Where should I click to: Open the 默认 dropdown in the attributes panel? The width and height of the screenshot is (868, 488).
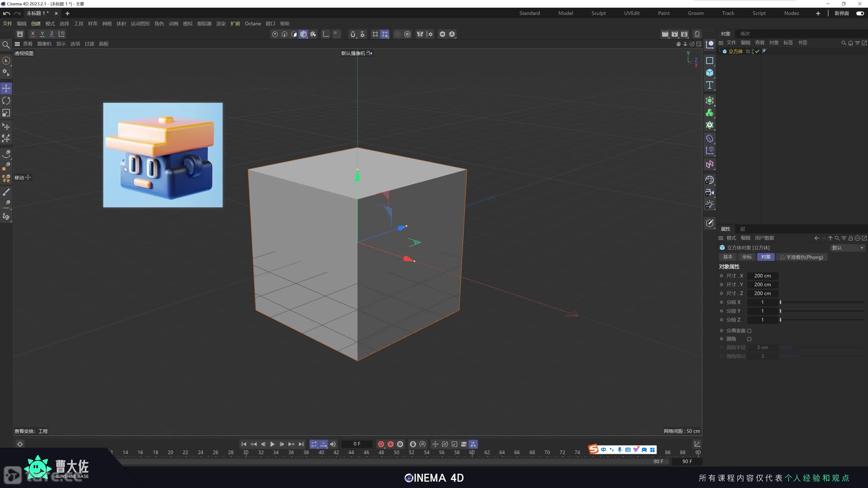pos(847,248)
